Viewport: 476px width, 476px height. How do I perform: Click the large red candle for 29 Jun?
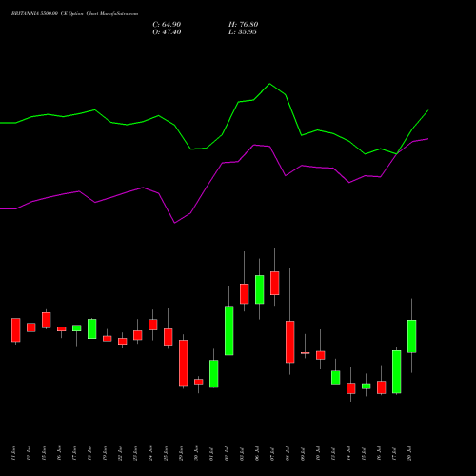click(184, 363)
